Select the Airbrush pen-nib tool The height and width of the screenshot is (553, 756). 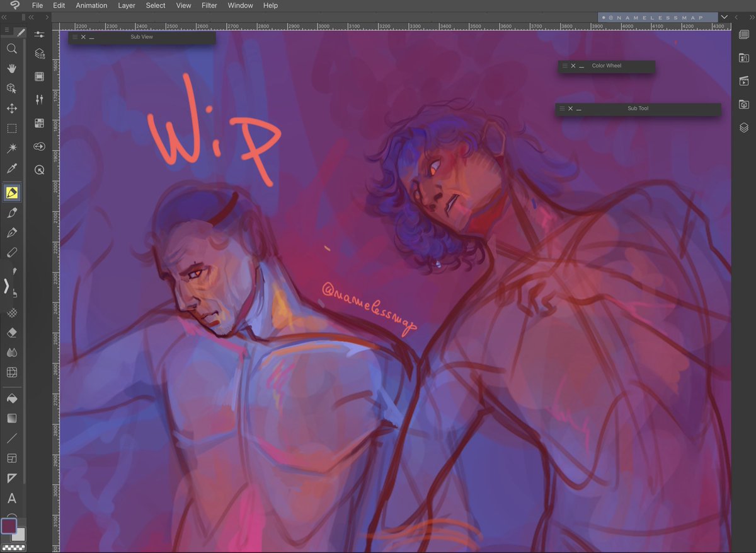[x=11, y=233]
